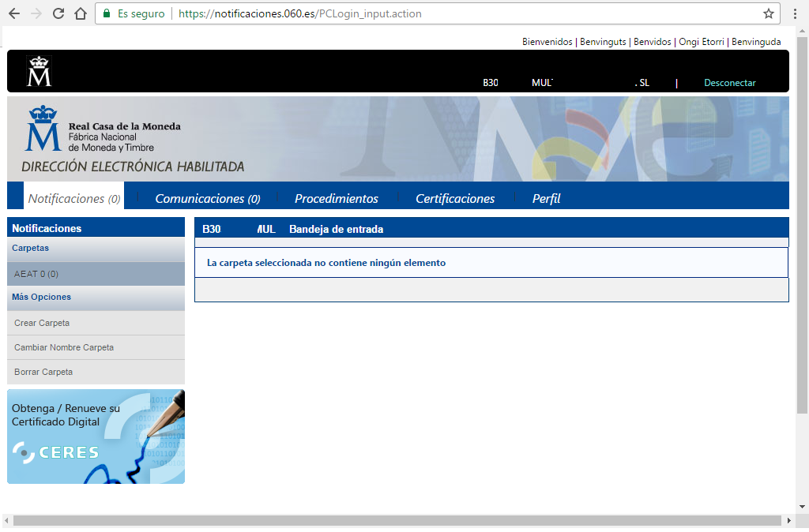The width and height of the screenshot is (809, 532).
Task: Go to the browser home icon
Action: click(80, 13)
